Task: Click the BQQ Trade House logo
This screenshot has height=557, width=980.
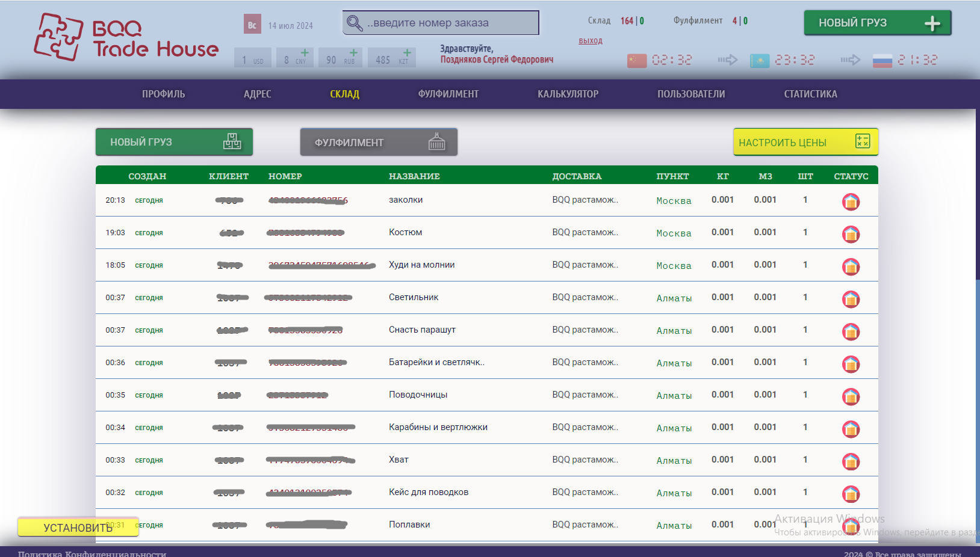Action: tap(126, 37)
